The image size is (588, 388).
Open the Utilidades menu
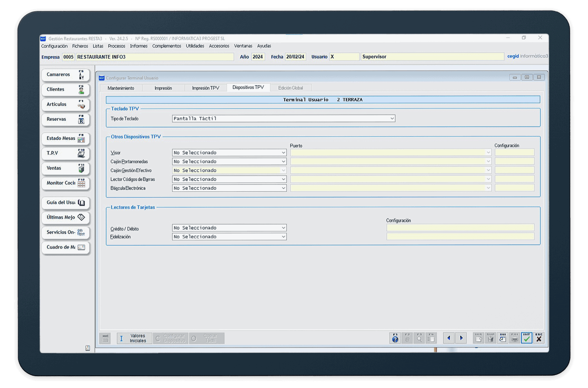tap(195, 46)
